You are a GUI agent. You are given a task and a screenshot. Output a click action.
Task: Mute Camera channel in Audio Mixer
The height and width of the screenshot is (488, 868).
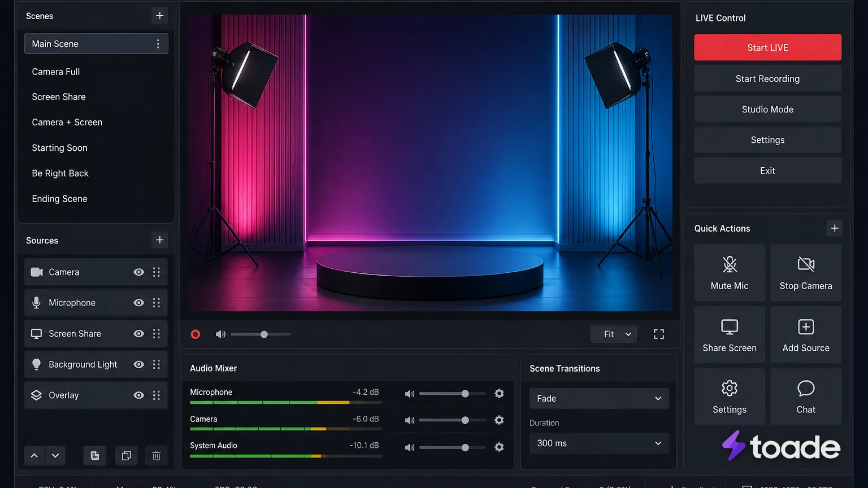pyautogui.click(x=410, y=420)
